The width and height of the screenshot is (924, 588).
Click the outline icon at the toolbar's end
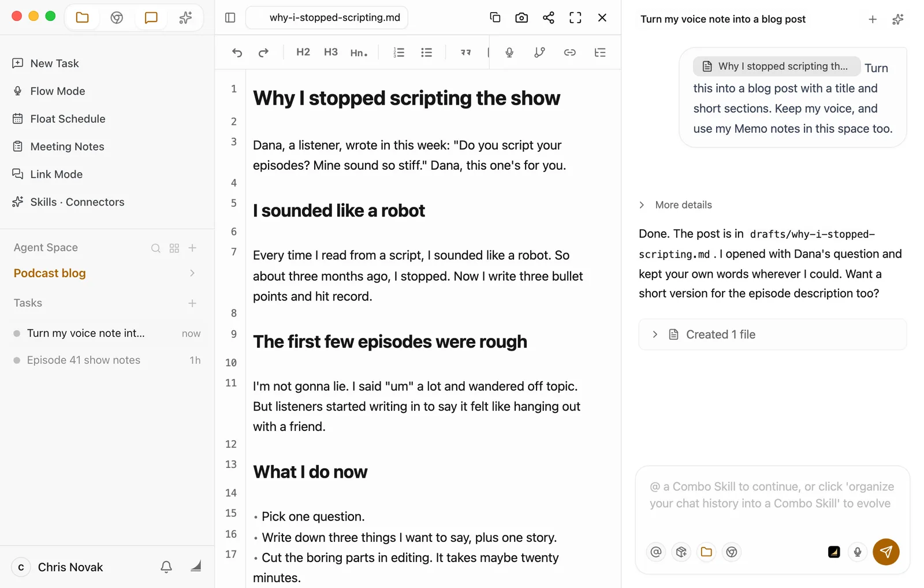point(600,53)
